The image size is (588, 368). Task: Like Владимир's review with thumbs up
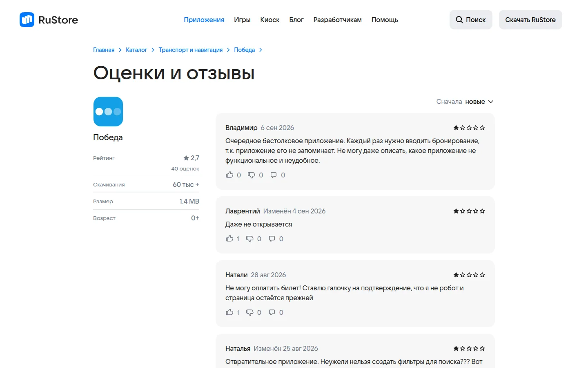pyautogui.click(x=229, y=175)
